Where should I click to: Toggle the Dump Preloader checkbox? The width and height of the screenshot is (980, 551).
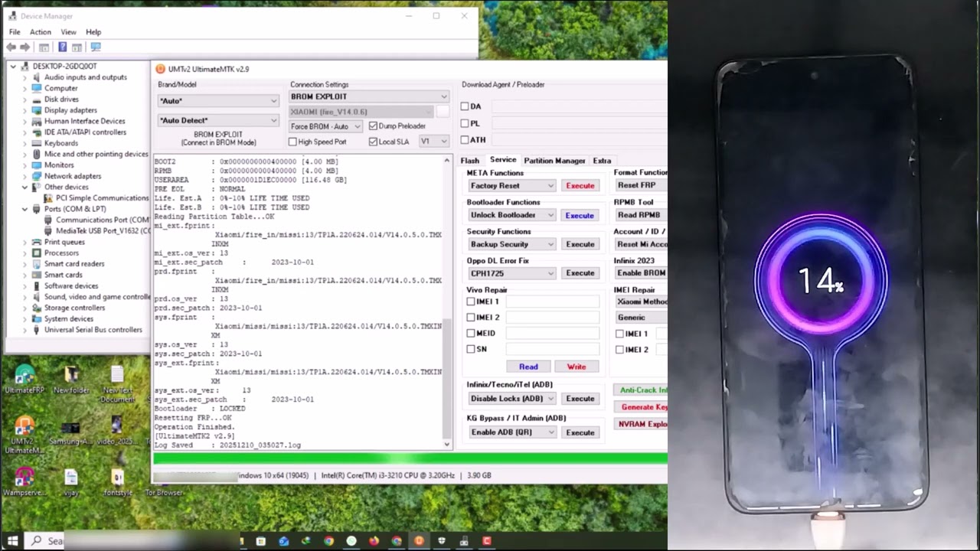[373, 126]
